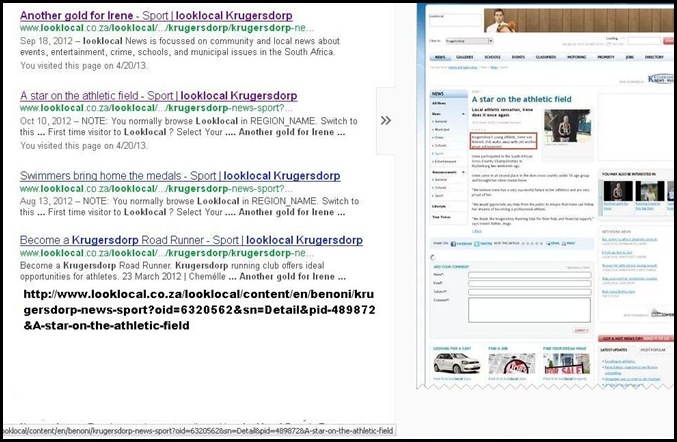
Task: Open the Schools tab in preview navigation
Action: (x=492, y=57)
